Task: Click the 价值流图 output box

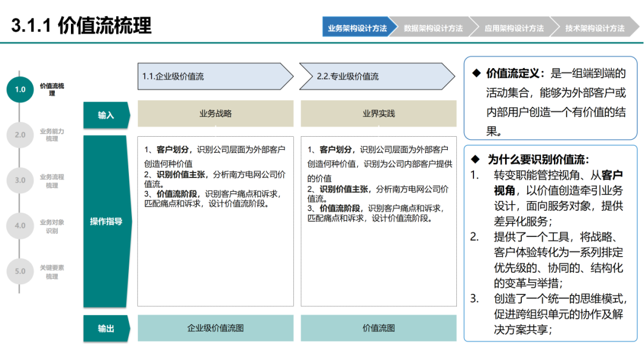Action: coord(378,328)
